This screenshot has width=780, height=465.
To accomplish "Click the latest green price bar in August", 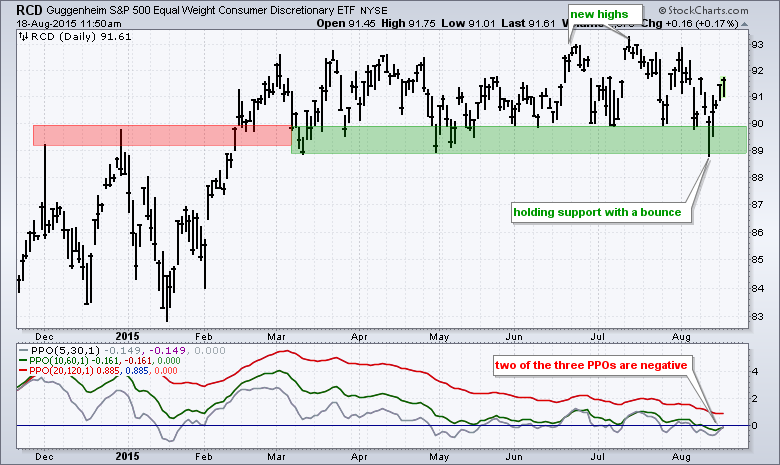I will coord(724,87).
